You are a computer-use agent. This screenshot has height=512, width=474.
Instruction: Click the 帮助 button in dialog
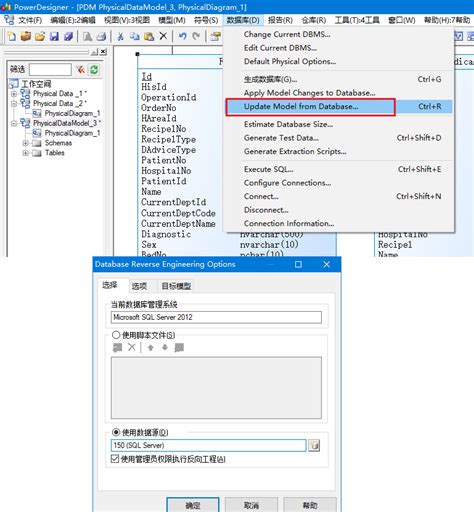coord(310,505)
